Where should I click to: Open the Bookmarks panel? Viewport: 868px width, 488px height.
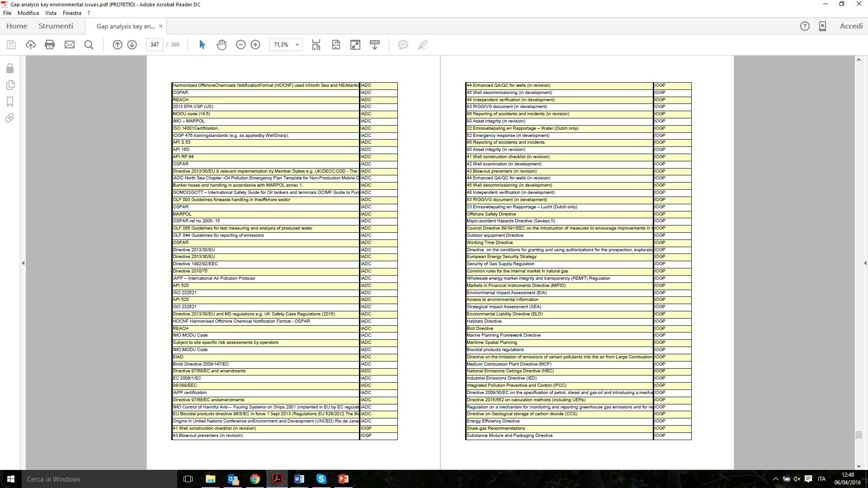[10, 102]
